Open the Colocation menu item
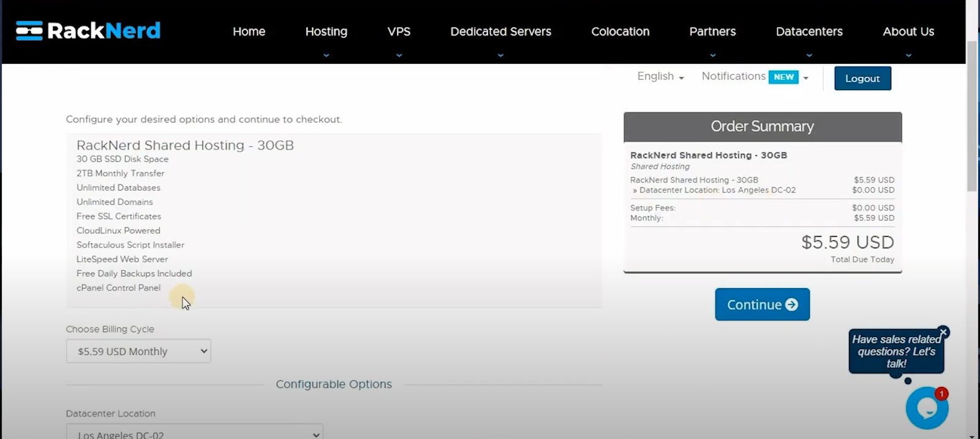The height and width of the screenshot is (439, 980). tap(620, 31)
